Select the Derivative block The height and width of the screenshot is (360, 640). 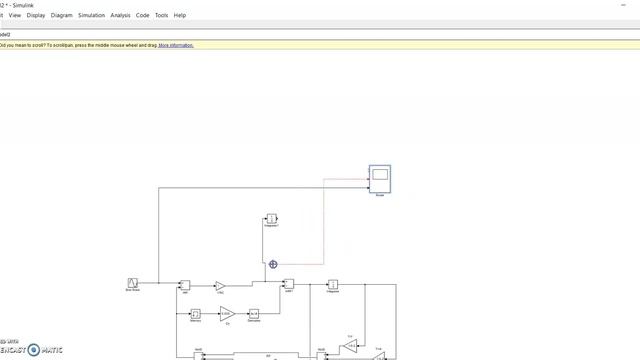click(254, 314)
